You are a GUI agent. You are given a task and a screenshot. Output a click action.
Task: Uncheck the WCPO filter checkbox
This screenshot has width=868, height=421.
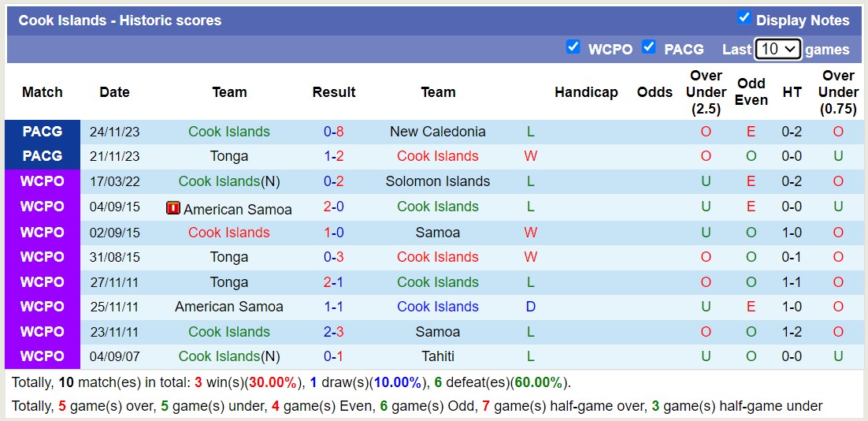[573, 47]
